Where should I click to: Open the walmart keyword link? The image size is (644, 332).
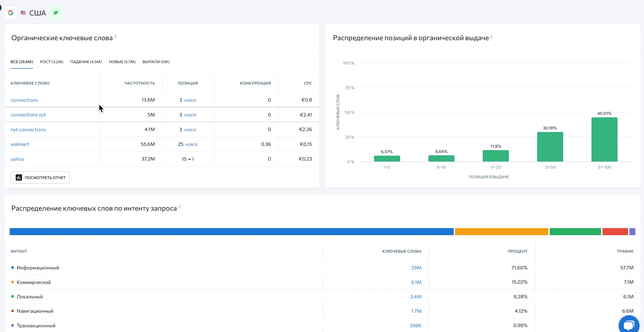point(20,144)
